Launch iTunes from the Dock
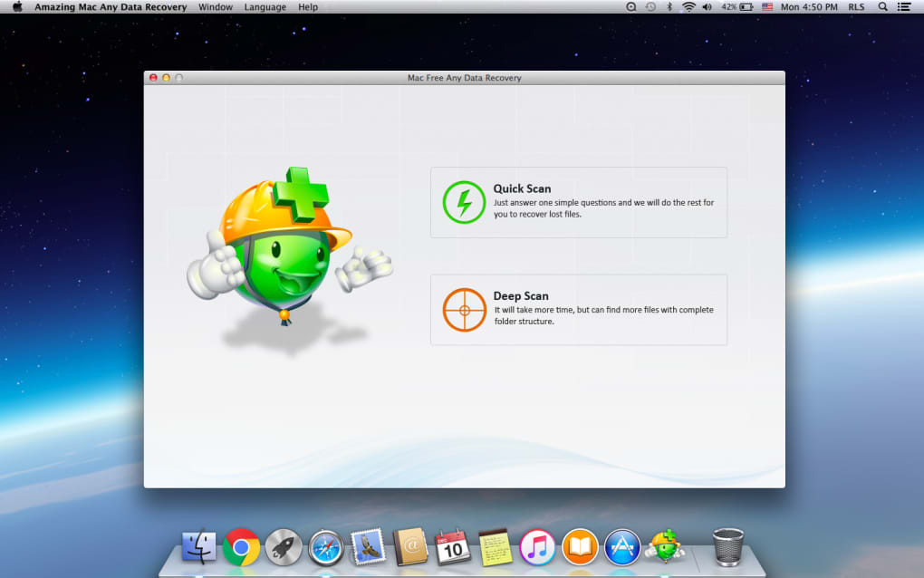Screen dimensions: 924x578 coord(537,547)
